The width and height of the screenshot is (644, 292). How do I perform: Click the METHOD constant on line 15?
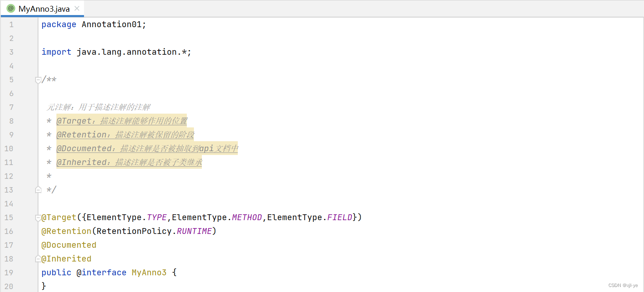(247, 217)
